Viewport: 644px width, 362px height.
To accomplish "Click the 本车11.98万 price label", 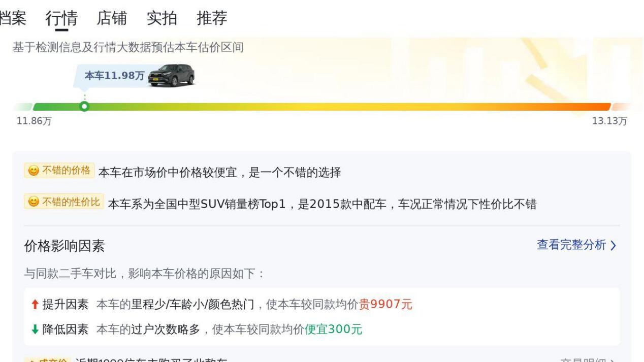I will [115, 76].
